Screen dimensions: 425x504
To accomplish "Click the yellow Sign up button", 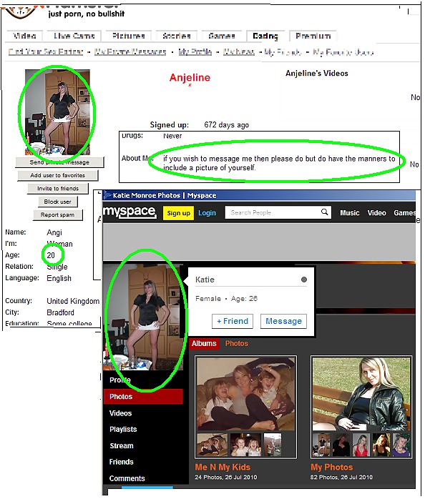I will (179, 213).
